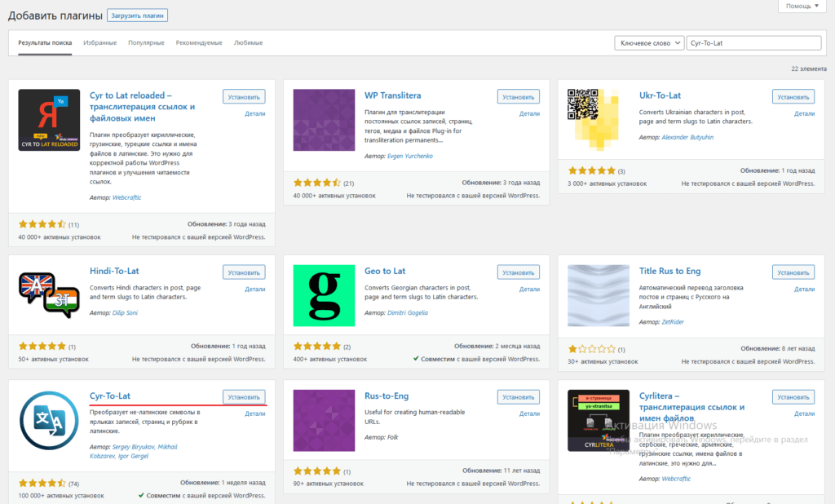The height and width of the screenshot is (504, 835).
Task: Open the Title Rus to Eng title link
Action: [x=670, y=271]
